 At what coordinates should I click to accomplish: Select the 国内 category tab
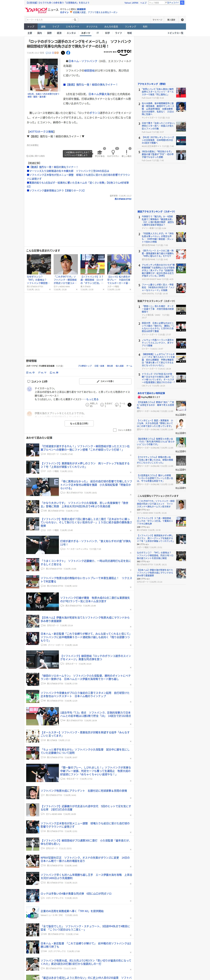click(40, 33)
